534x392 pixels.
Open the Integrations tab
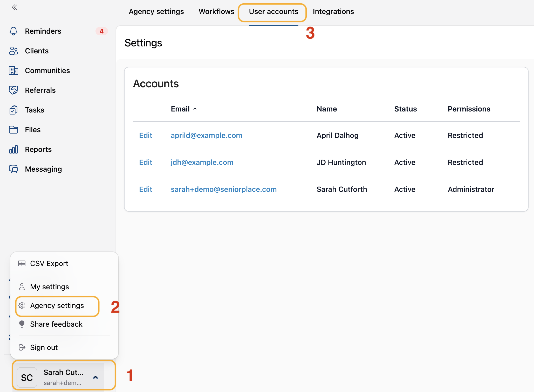coord(333,11)
